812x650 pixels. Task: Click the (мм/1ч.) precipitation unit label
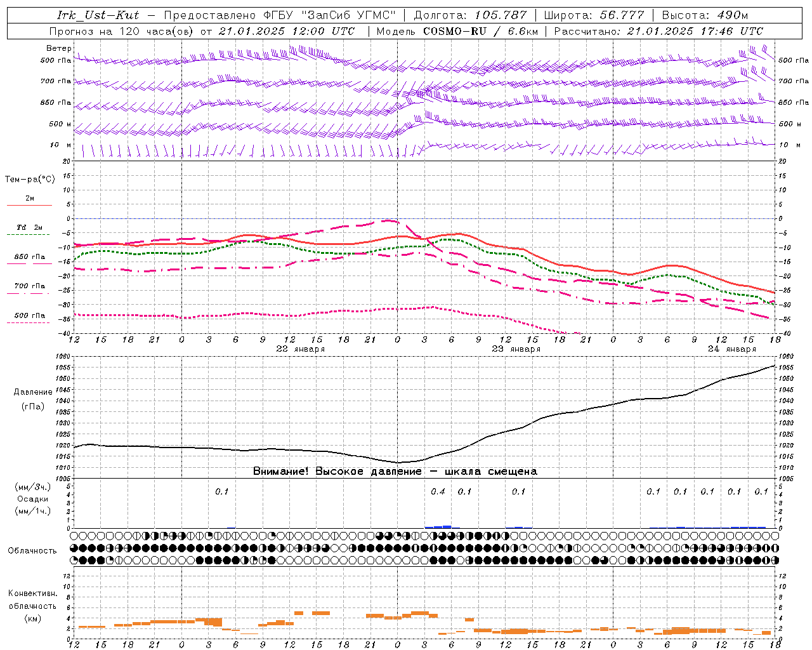point(33,511)
